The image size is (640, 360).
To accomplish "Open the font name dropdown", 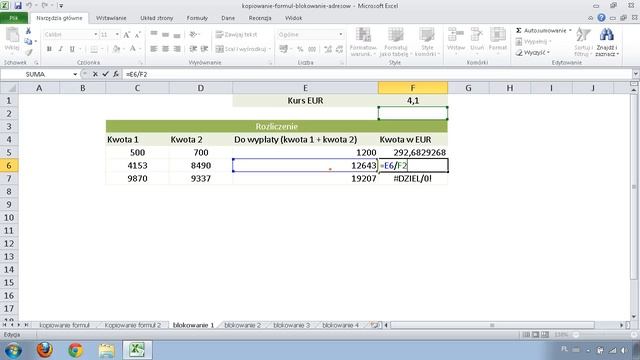I will tap(96, 35).
